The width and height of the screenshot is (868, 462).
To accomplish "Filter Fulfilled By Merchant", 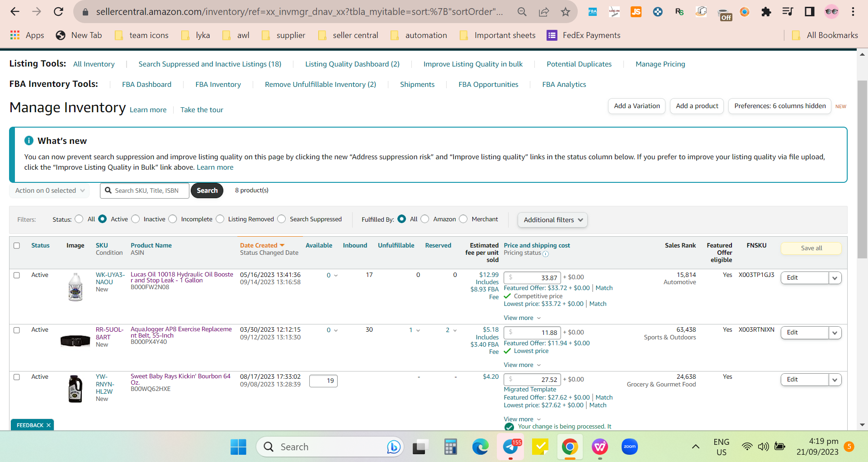I will (x=463, y=219).
